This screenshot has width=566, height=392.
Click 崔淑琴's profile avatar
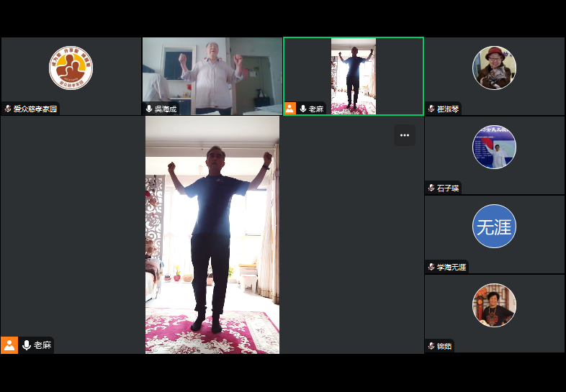point(494,68)
